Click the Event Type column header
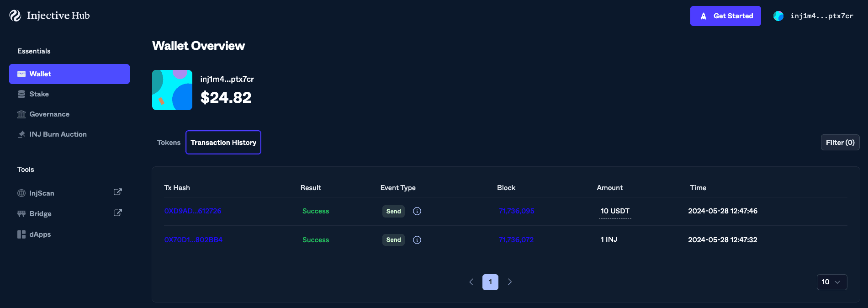Viewport: 868px width, 308px height. (x=398, y=188)
